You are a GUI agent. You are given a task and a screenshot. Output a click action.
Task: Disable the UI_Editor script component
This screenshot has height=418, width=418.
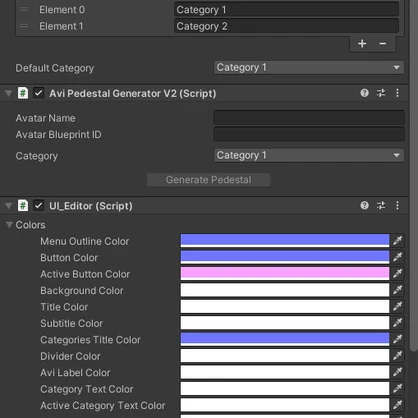point(39,205)
